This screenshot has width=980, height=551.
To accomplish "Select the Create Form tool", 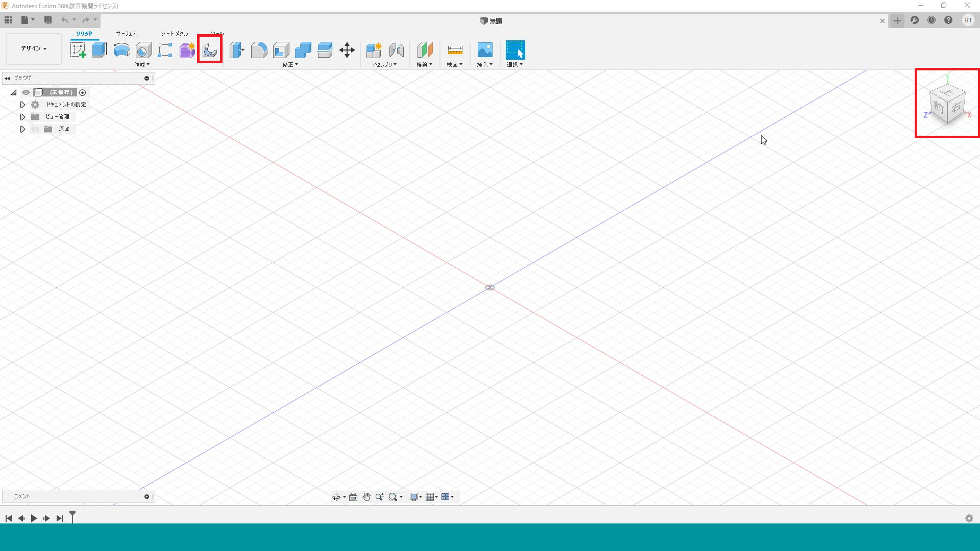I will coord(187,50).
